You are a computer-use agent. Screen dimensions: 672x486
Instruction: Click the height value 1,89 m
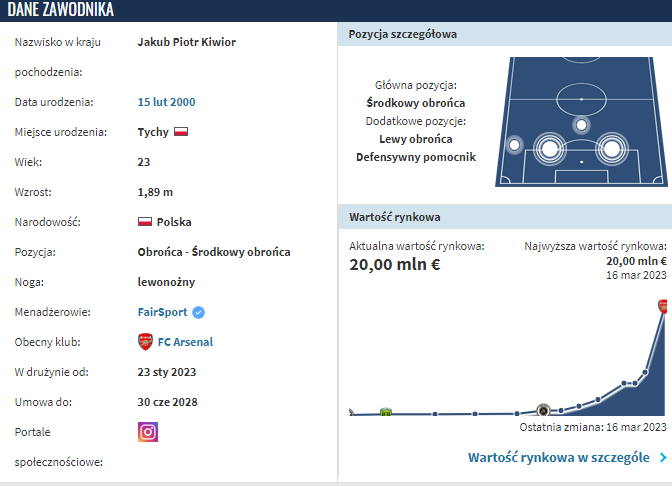(x=155, y=192)
